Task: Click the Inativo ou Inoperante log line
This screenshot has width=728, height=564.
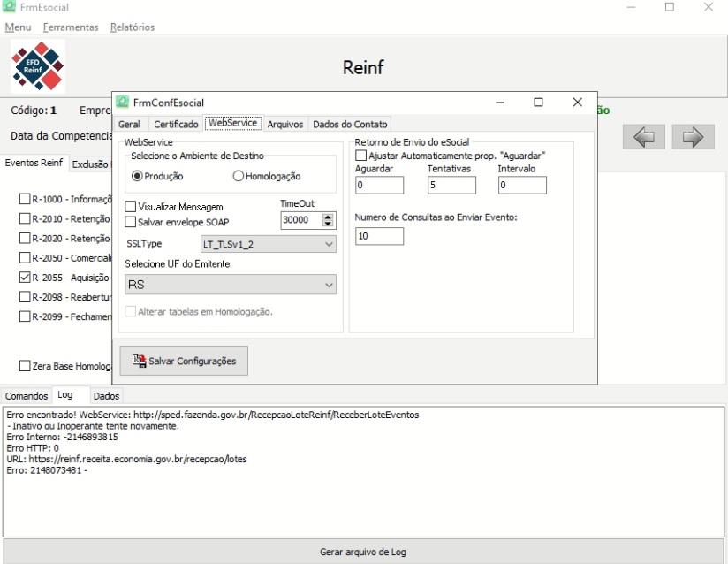Action: (93, 425)
